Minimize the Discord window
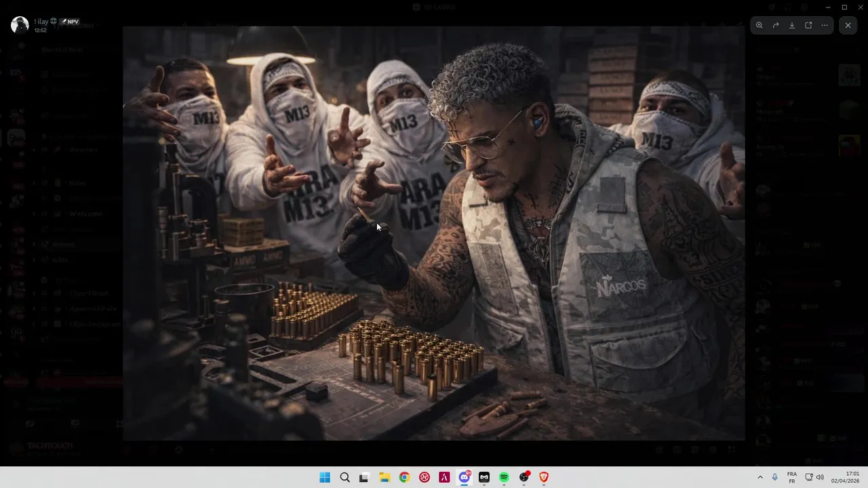The height and width of the screenshot is (488, 868). point(827,7)
